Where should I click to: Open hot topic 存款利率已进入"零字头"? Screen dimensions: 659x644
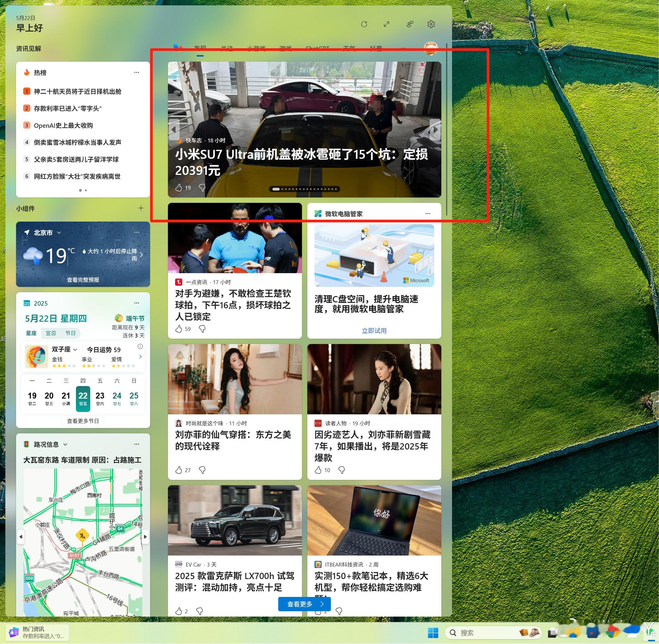tap(68, 108)
